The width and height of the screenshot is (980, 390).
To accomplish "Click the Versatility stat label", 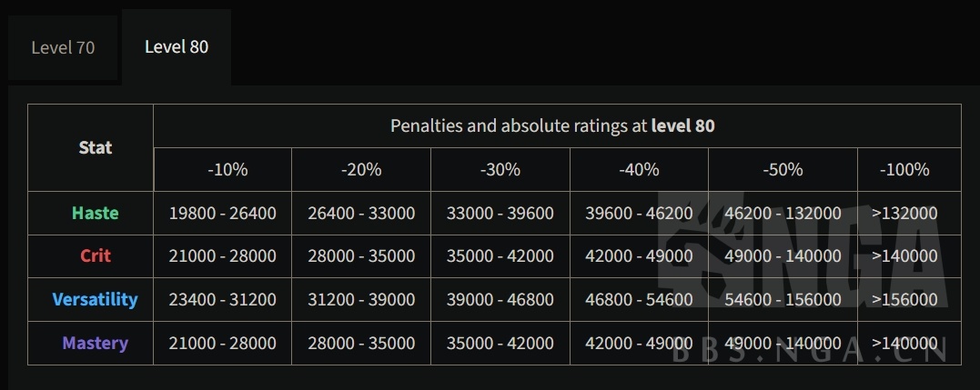I will coord(96,299).
